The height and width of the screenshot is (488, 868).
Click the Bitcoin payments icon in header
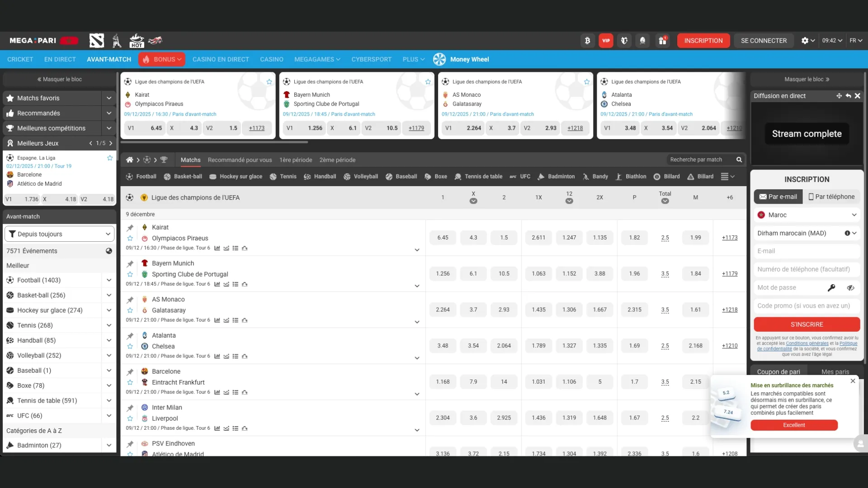[x=587, y=41]
